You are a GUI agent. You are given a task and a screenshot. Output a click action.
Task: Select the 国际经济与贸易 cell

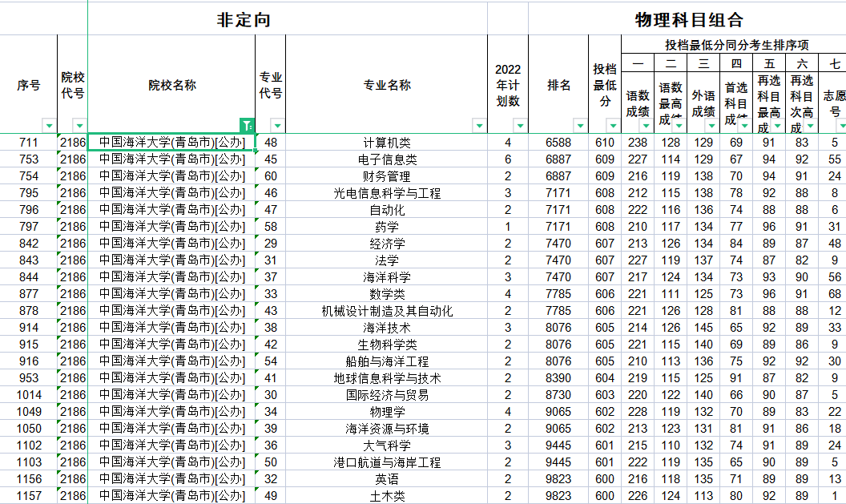(386, 394)
